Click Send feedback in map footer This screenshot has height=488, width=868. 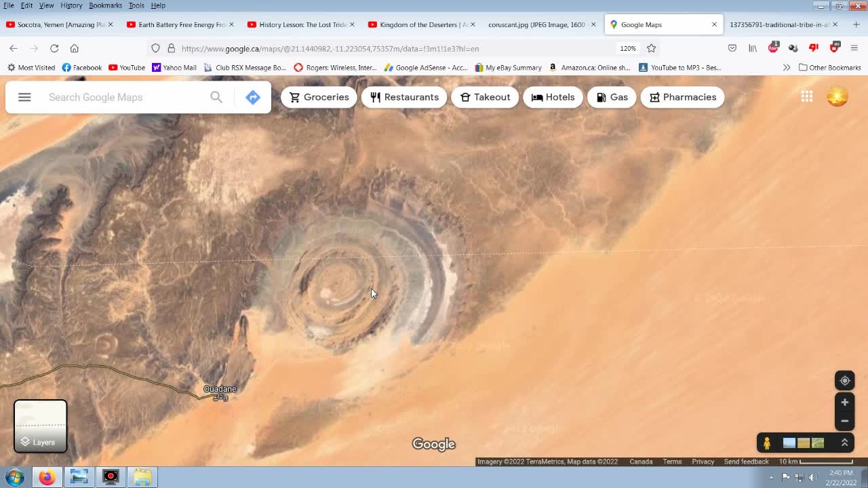(x=746, y=462)
